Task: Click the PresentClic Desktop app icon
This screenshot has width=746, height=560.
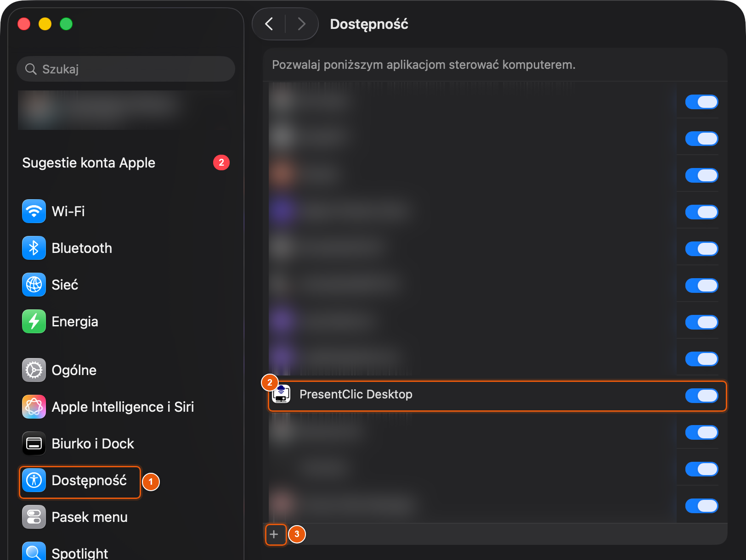Action: click(281, 394)
